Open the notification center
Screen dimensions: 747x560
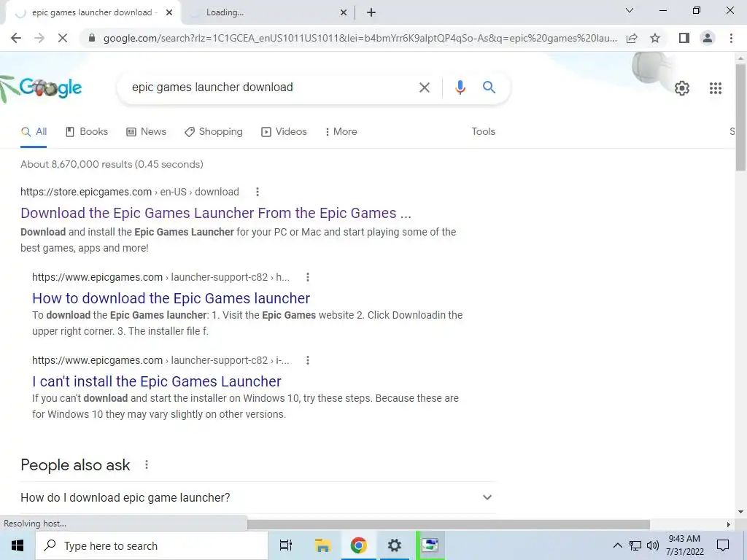(723, 545)
